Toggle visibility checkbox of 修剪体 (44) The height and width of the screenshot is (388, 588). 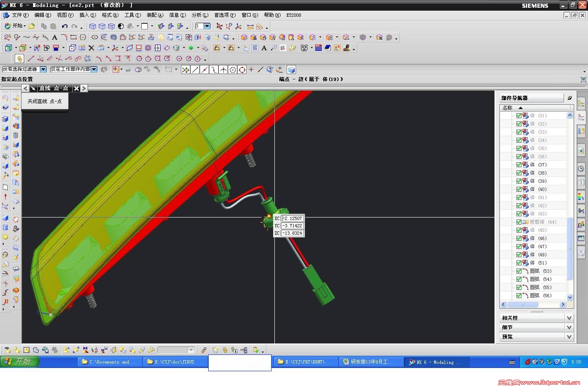pos(519,222)
